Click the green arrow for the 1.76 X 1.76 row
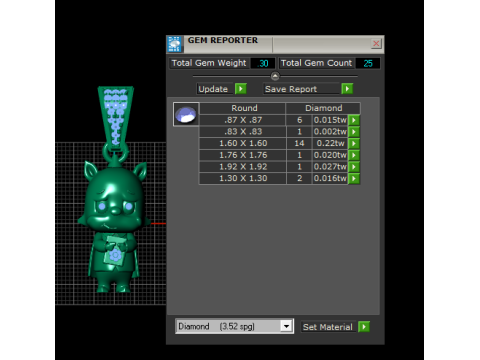The height and width of the screenshot is (360, 480). 354,155
